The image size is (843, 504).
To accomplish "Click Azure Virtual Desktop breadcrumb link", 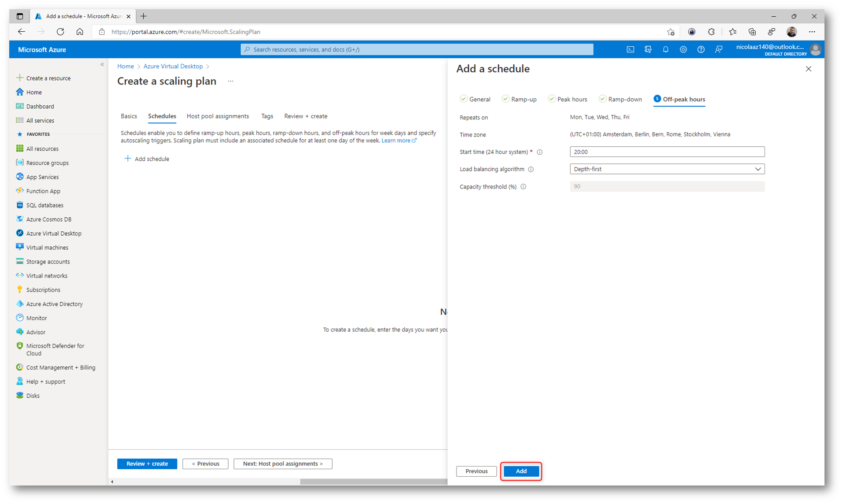I will 173,66.
